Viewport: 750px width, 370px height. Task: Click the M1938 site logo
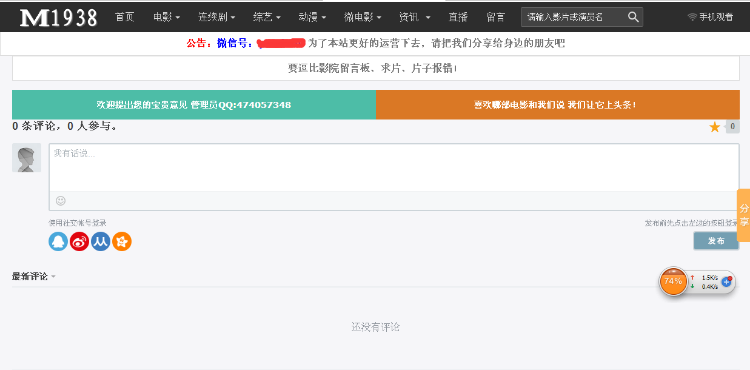click(58, 18)
